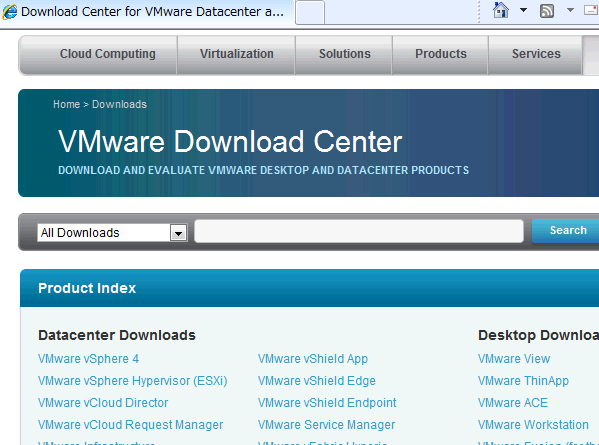Open VMware vShield Edge link
The image size is (599, 445).
point(317,381)
